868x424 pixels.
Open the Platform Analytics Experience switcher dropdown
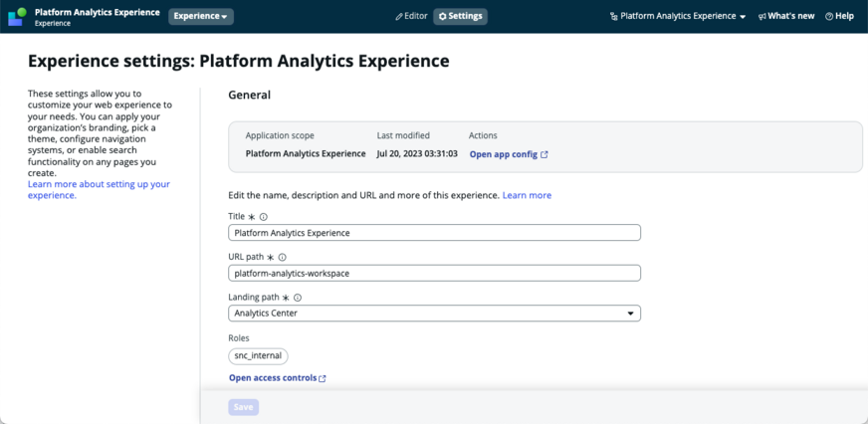click(678, 16)
